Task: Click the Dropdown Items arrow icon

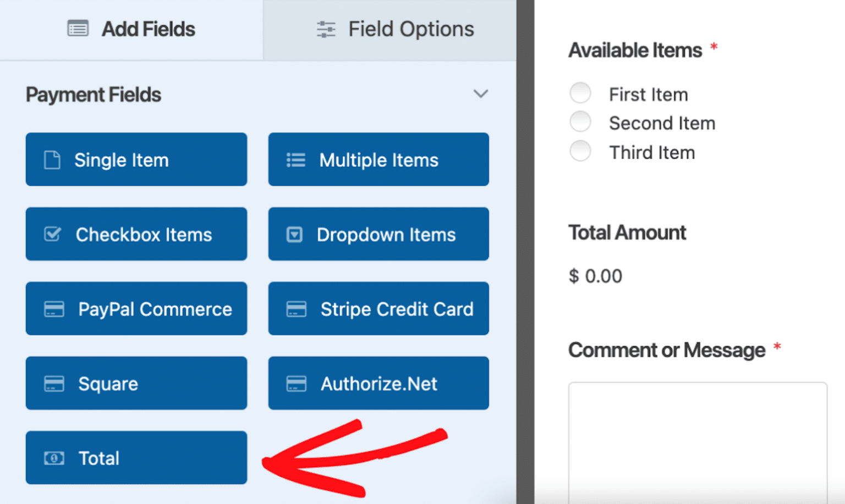Action: 295,234
